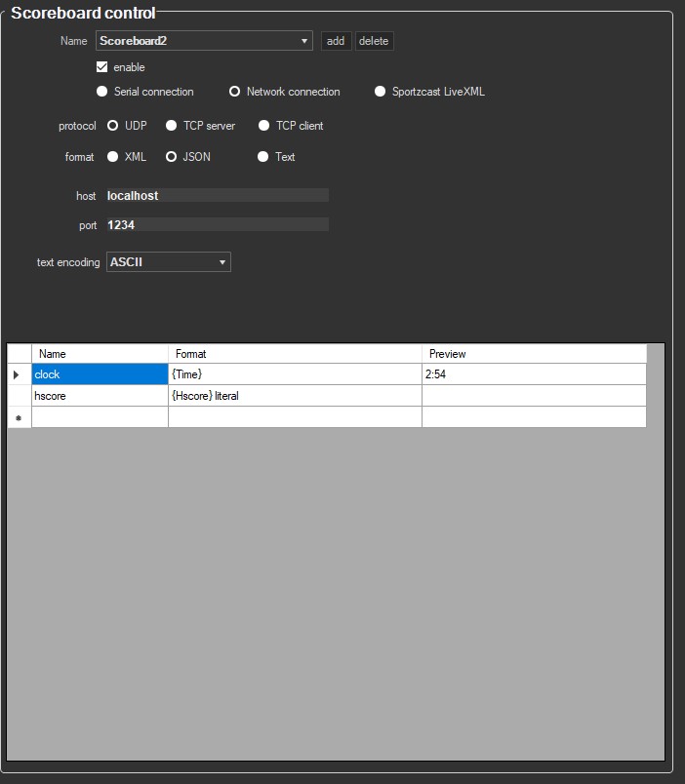
Task: Toggle the enable checkbox
Action: tap(102, 67)
